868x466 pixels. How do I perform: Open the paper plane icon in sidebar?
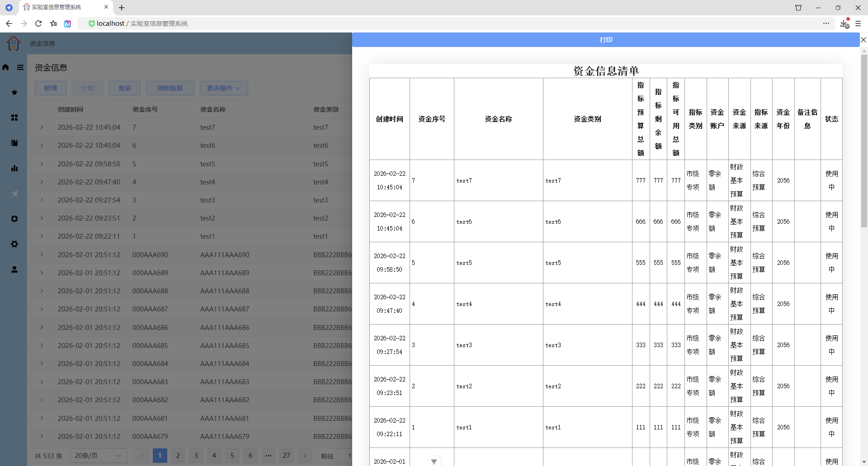point(14,193)
